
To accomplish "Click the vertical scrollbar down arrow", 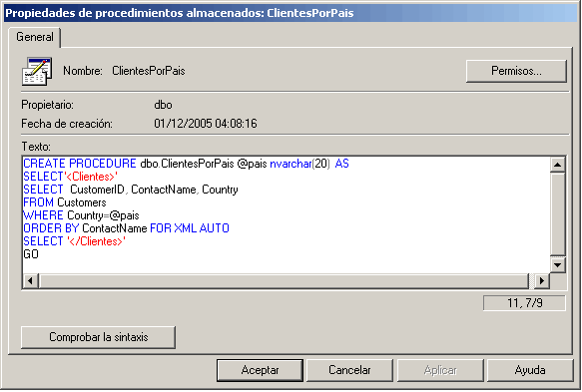I will (x=557, y=264).
